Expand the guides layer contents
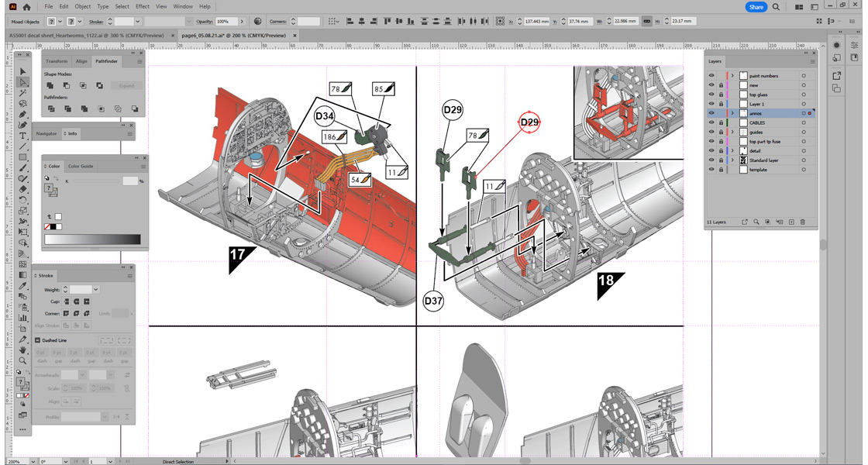Image resolution: width=868 pixels, height=465 pixels. (x=732, y=132)
